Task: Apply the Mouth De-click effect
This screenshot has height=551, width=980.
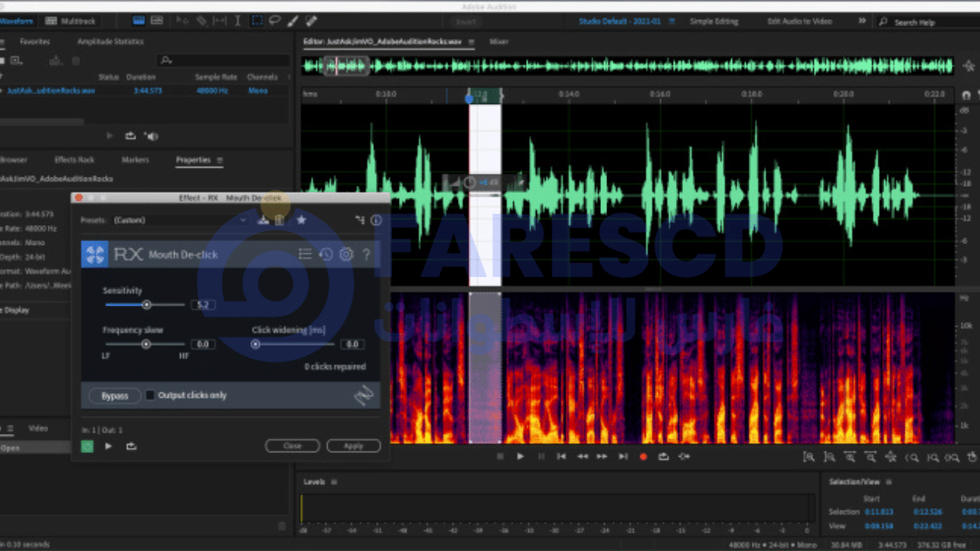Action: tap(353, 445)
